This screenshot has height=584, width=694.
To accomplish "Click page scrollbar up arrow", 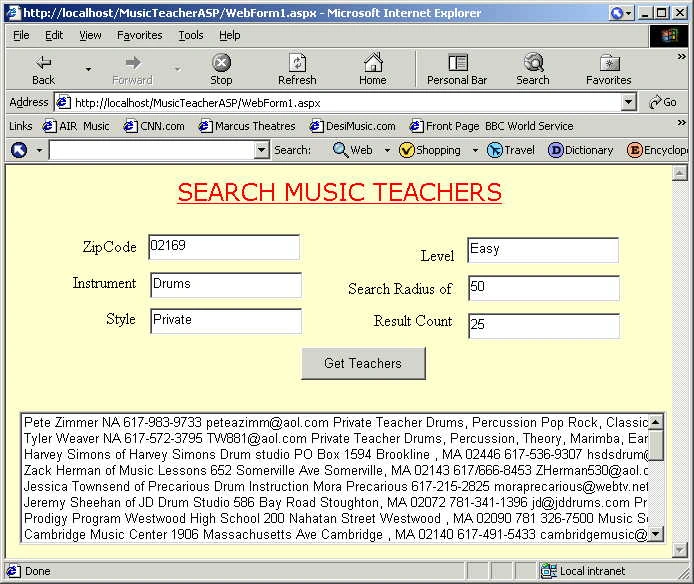I will (679, 173).
